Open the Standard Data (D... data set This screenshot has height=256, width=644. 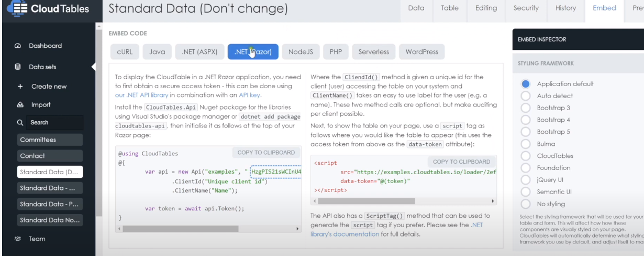[x=50, y=172]
